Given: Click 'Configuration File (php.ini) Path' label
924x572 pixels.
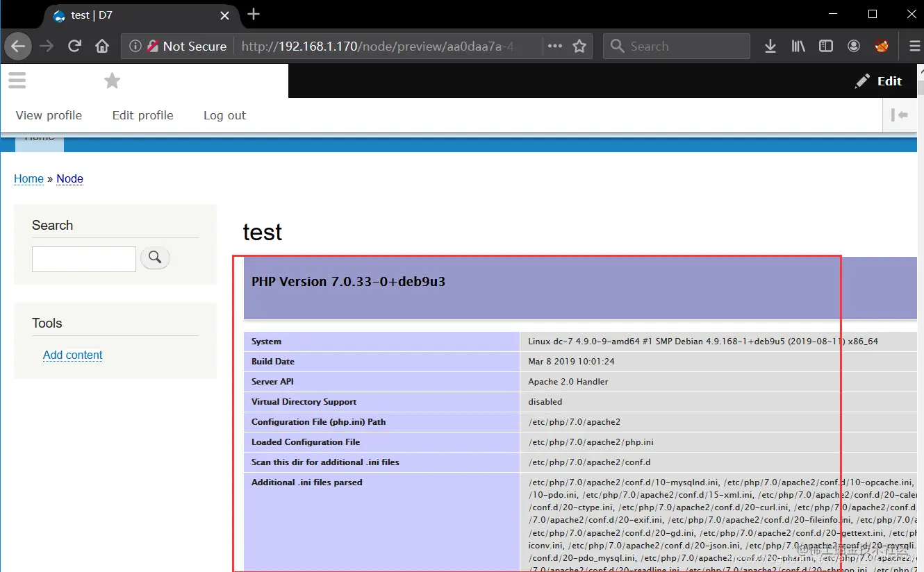Looking at the screenshot, I should click(x=318, y=422).
